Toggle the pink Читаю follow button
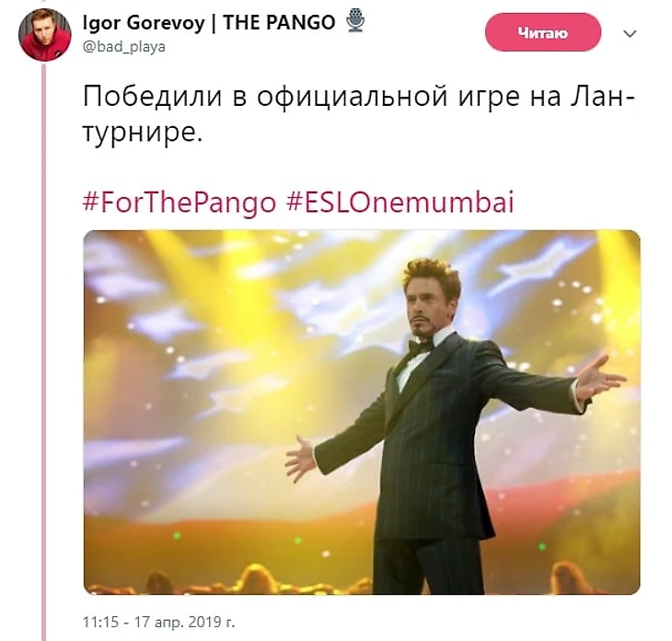The image size is (672, 641). click(543, 32)
